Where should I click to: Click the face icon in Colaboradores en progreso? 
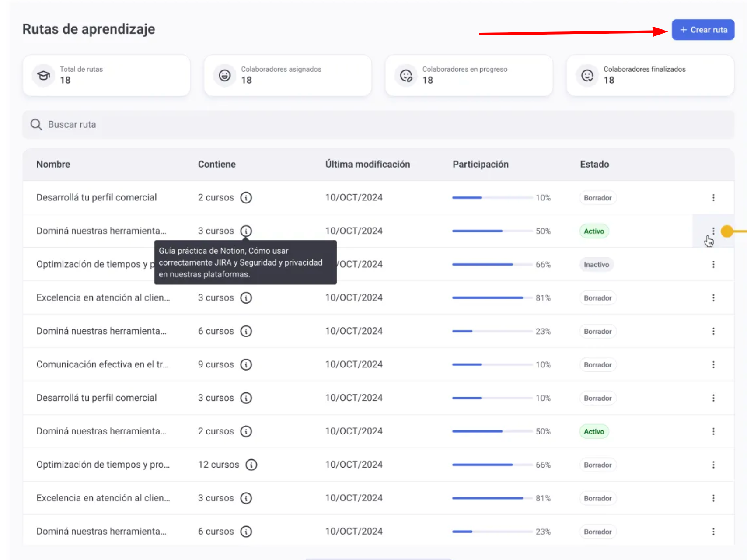(x=406, y=75)
